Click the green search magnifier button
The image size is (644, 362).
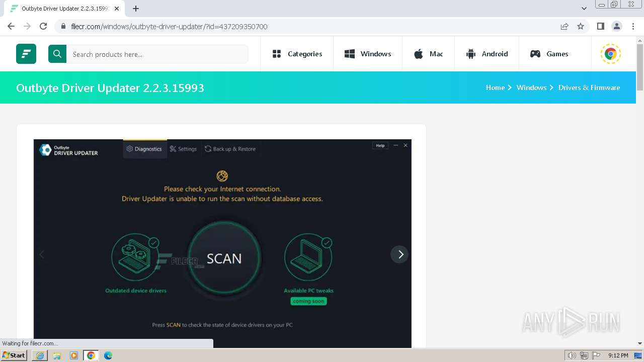click(x=57, y=54)
